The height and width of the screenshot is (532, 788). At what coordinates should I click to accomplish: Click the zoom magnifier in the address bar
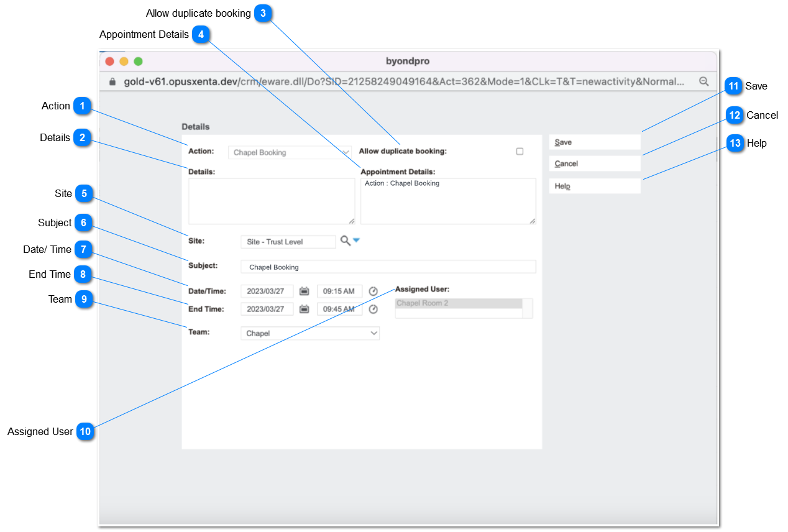click(x=704, y=81)
